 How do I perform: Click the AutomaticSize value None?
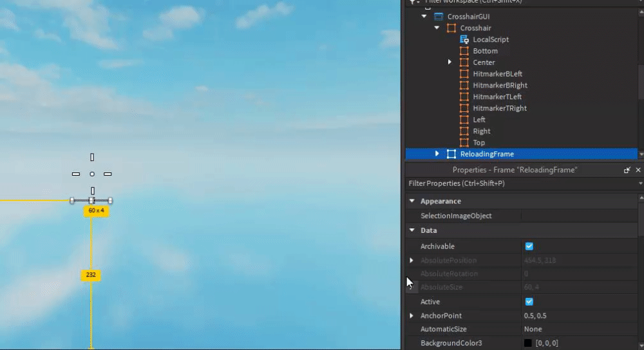(533, 329)
